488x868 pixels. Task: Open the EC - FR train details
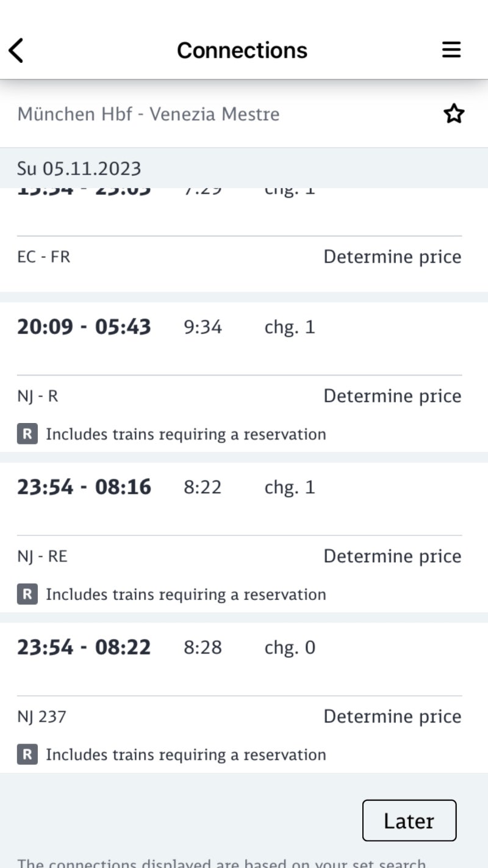(x=44, y=257)
